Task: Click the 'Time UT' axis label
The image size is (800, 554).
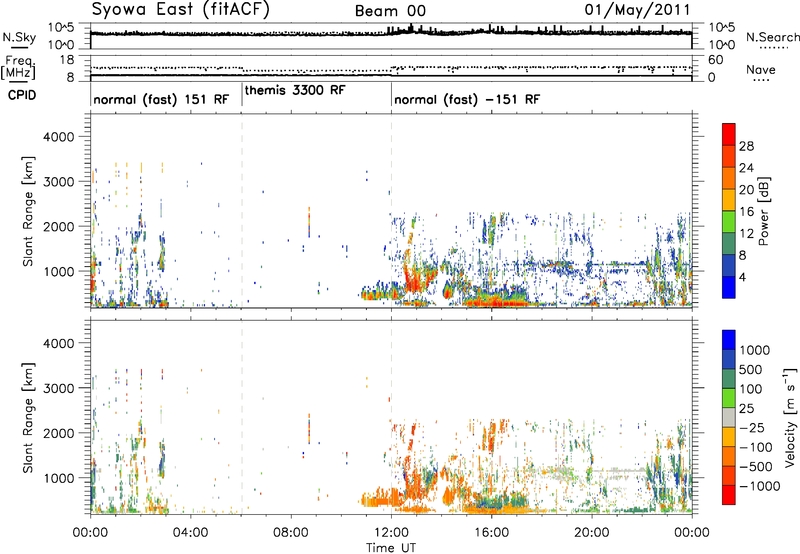Action: (391, 548)
